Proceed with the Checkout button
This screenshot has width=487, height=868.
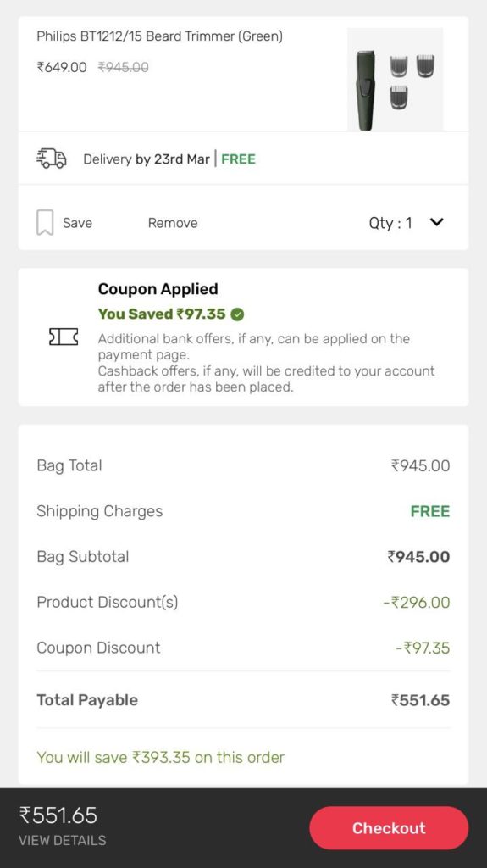[x=389, y=827]
